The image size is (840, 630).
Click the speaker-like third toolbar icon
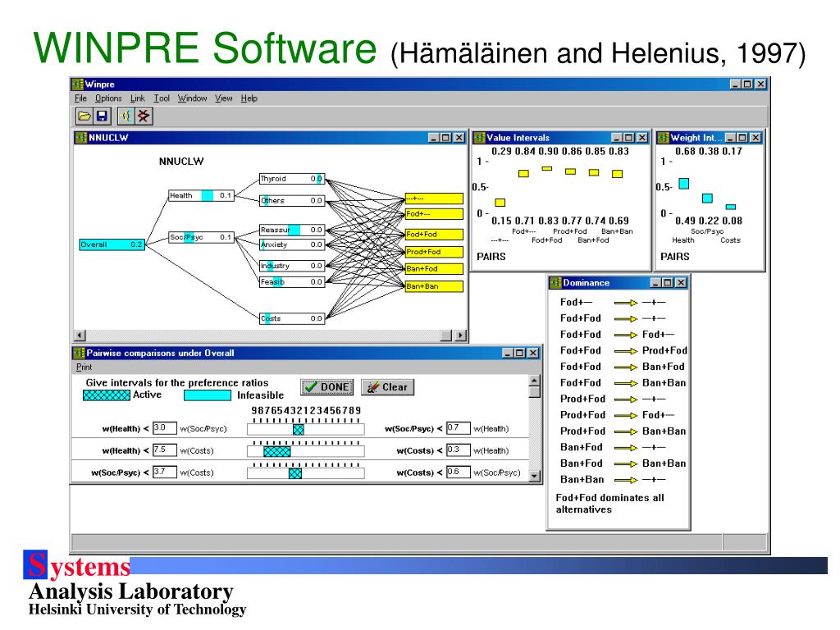tap(126, 116)
